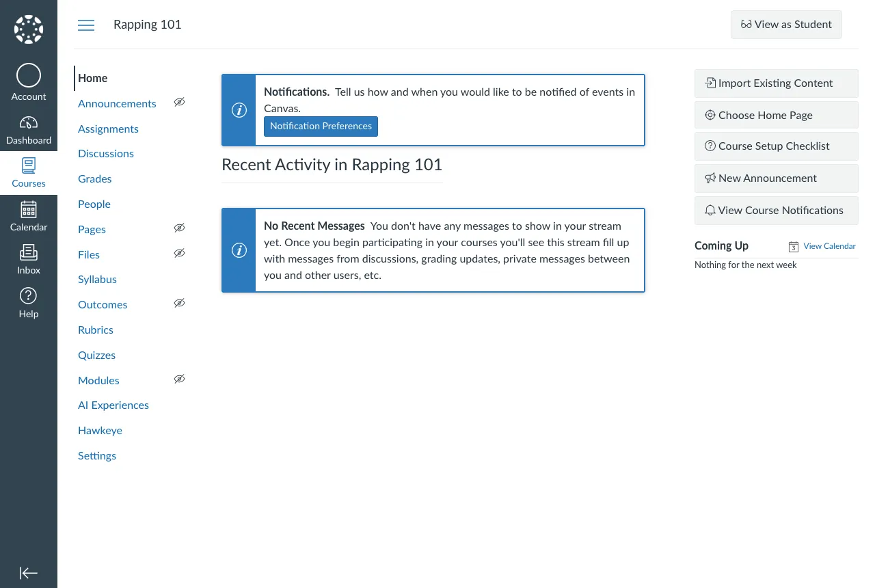The image size is (875, 588).
Task: Click Notification Preferences button
Action: pos(321,126)
